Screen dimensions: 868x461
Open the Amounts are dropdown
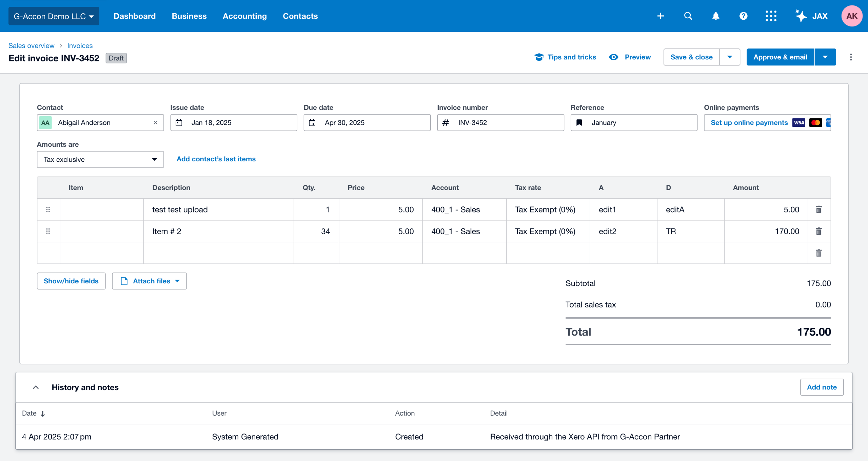[100, 159]
